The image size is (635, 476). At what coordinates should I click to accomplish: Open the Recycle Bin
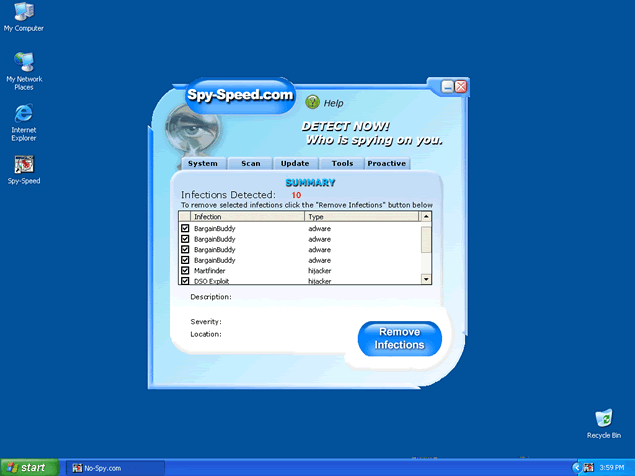coord(603,419)
